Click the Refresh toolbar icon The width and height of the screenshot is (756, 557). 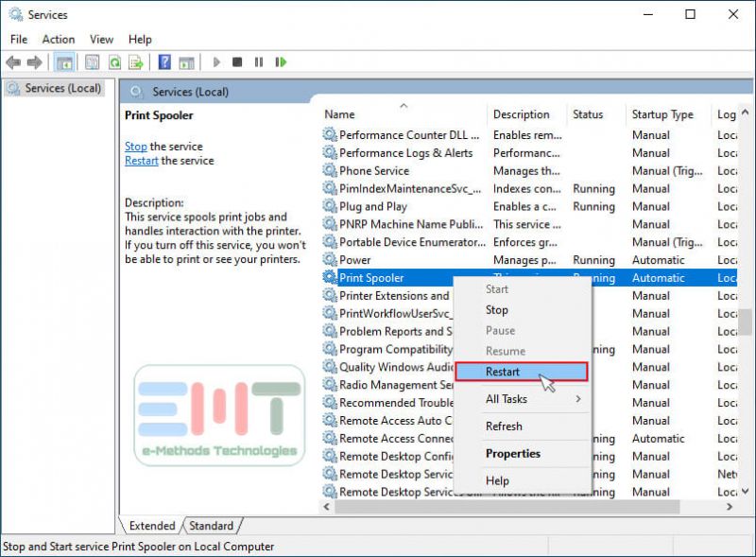pyautogui.click(x=114, y=62)
